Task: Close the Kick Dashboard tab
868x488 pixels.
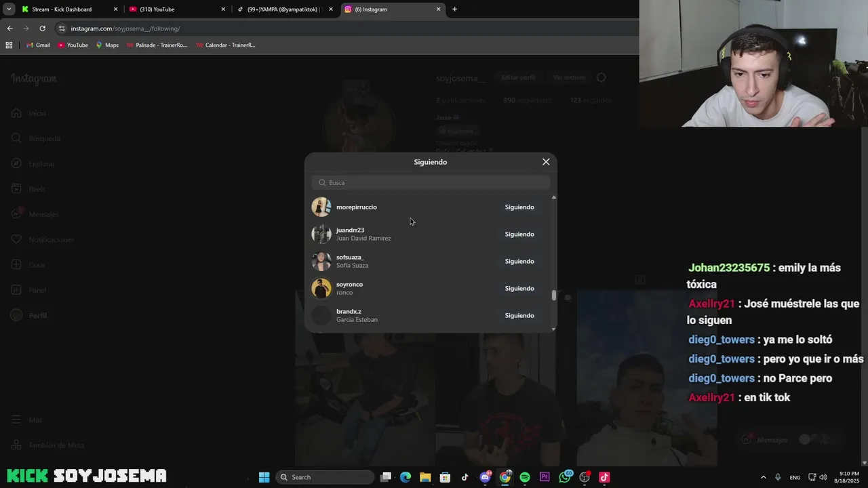Action: click(116, 9)
